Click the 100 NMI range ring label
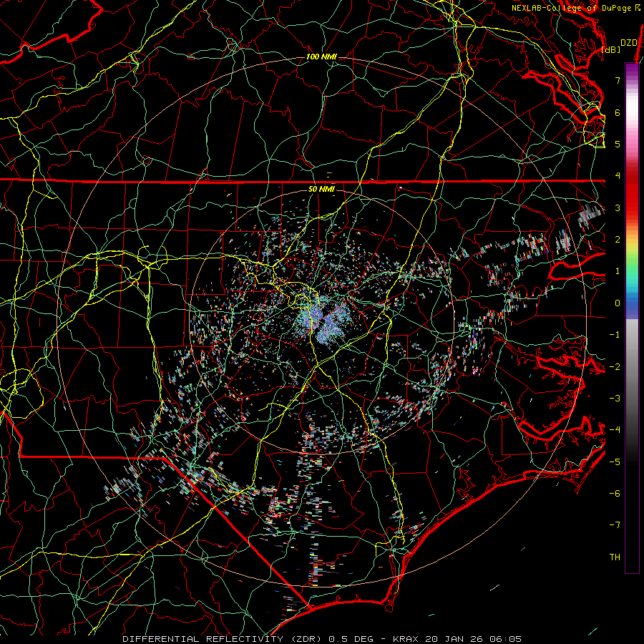The height and width of the screenshot is (644, 644). (321, 57)
